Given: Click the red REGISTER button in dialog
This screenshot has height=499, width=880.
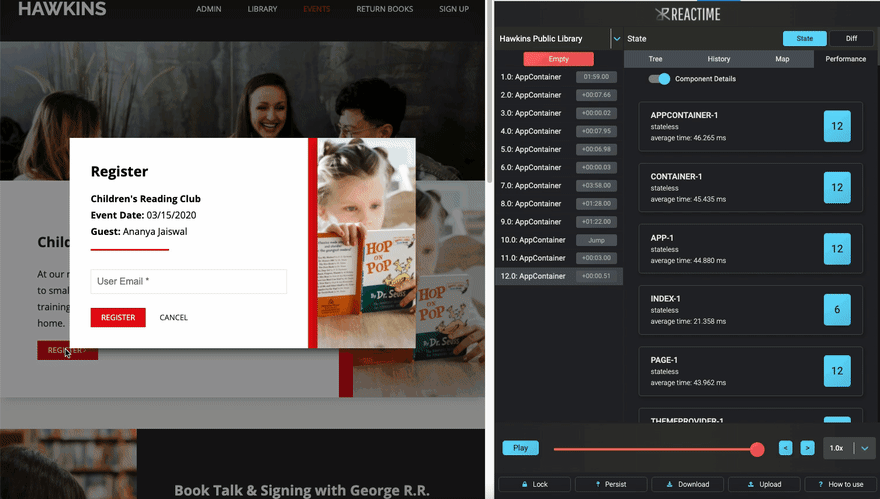Looking at the screenshot, I should pyautogui.click(x=118, y=317).
